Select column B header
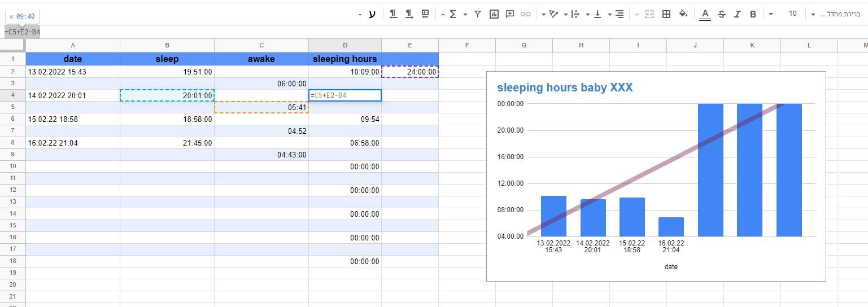The image size is (868, 307). pyautogui.click(x=167, y=45)
